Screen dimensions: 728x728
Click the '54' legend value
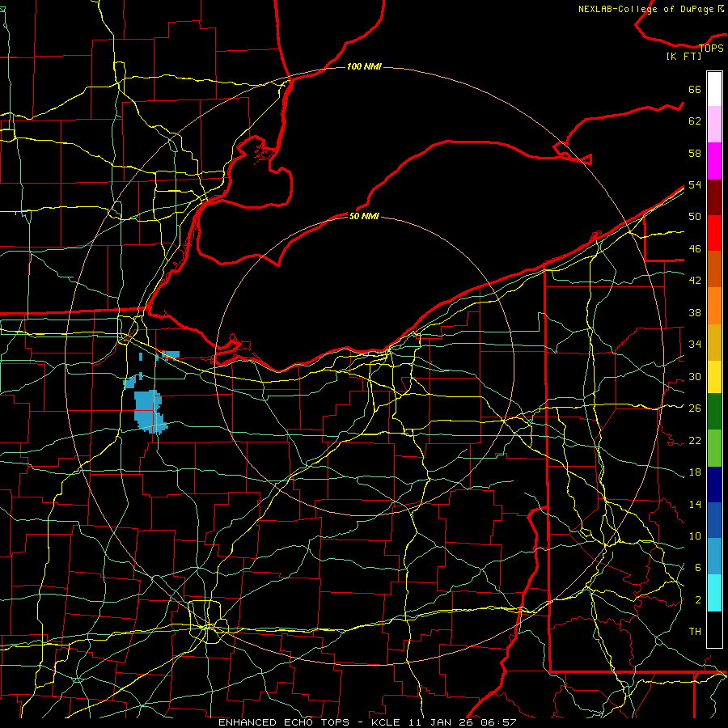pos(695,184)
